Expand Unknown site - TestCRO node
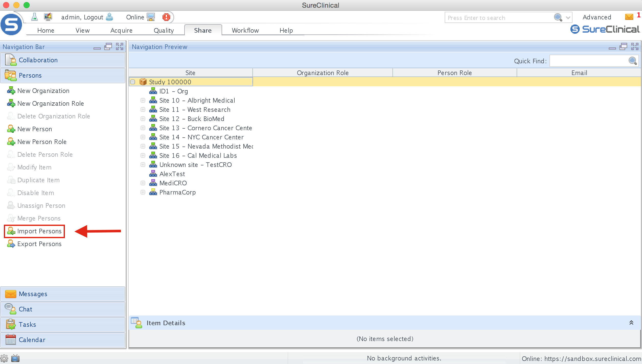The image size is (642, 364). (143, 165)
